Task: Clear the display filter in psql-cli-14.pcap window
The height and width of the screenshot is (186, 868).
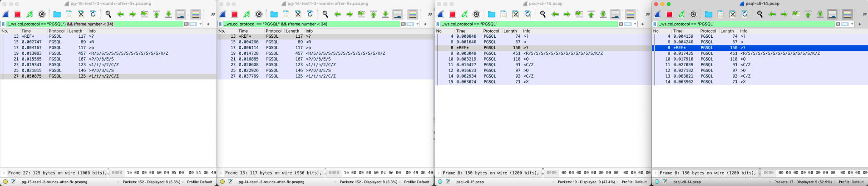Action: 837,24
